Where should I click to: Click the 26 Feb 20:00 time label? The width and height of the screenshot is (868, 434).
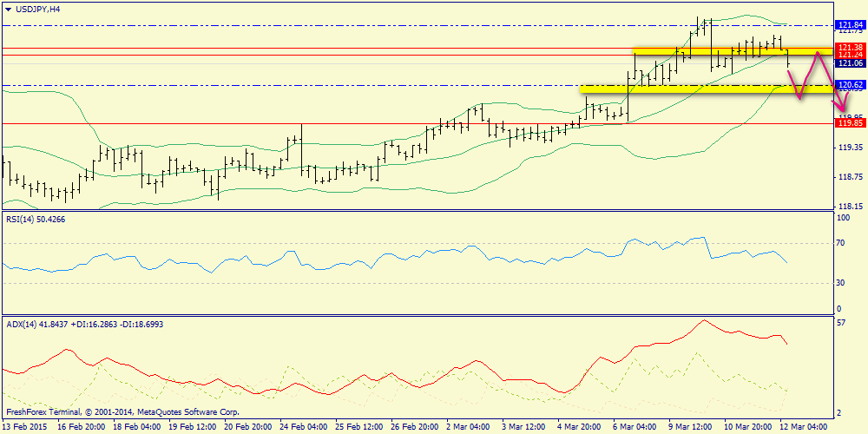click(x=414, y=427)
